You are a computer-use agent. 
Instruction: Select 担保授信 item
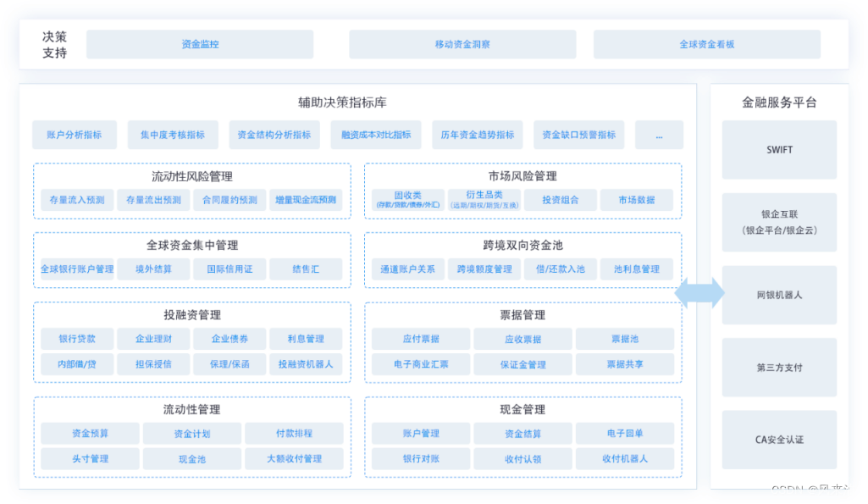click(x=153, y=364)
